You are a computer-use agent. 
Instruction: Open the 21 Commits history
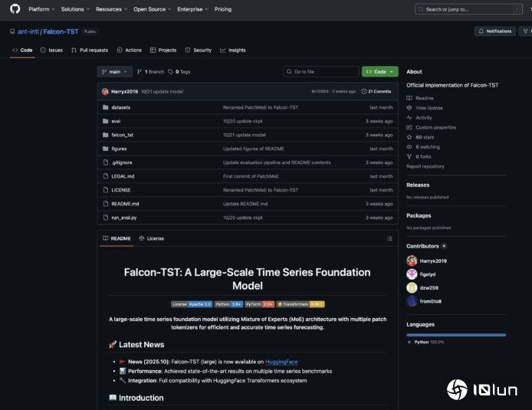coord(379,91)
